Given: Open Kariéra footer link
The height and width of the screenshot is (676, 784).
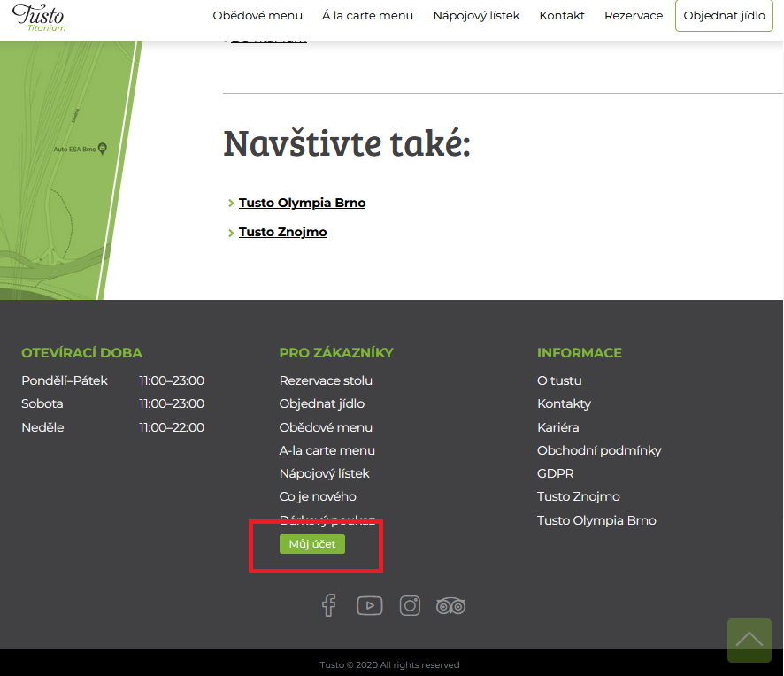Looking at the screenshot, I should coord(558,427).
